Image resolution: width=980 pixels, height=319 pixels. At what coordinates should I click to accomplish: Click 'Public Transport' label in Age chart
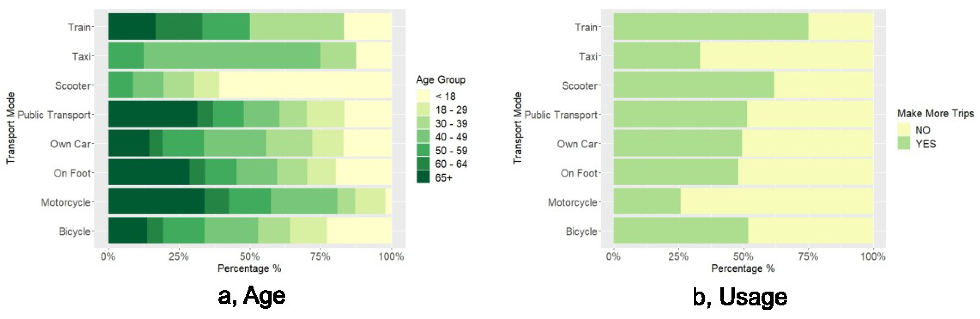[x=54, y=115]
